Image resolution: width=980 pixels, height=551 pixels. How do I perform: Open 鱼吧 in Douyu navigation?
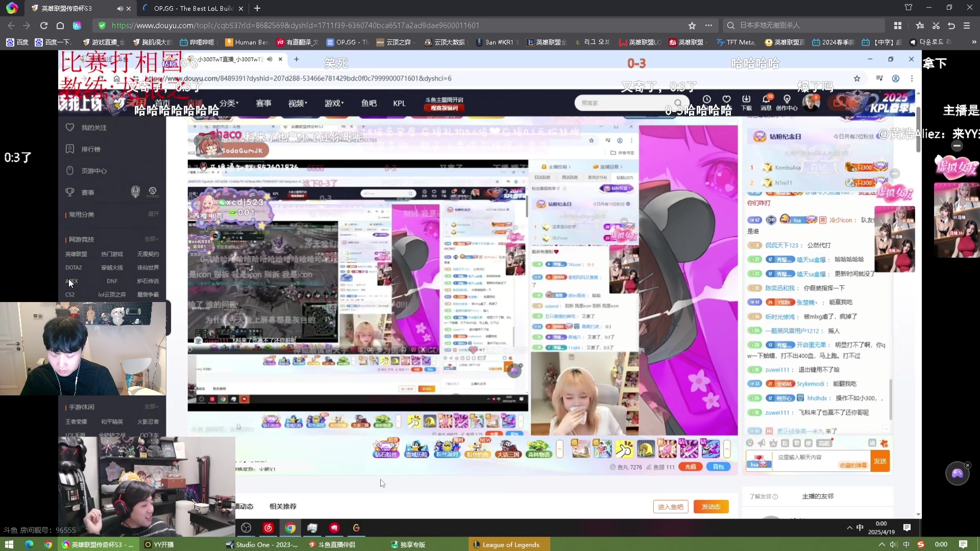369,103
